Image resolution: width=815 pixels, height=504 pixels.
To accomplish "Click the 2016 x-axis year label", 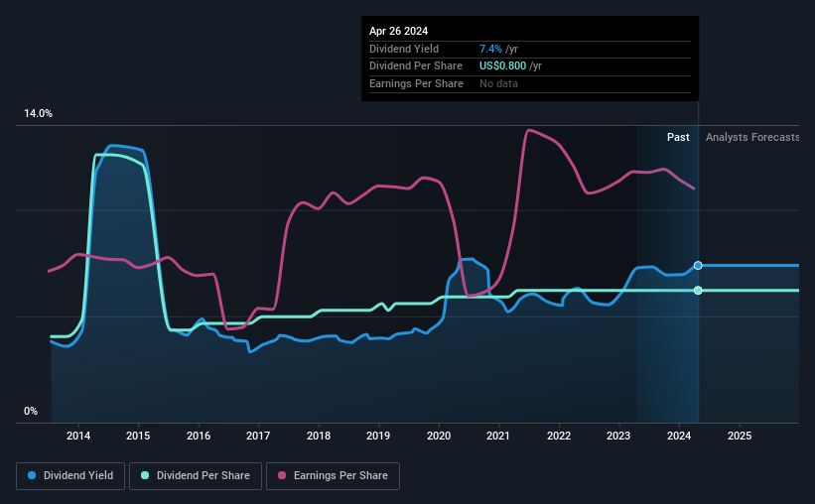I will 199,436.
